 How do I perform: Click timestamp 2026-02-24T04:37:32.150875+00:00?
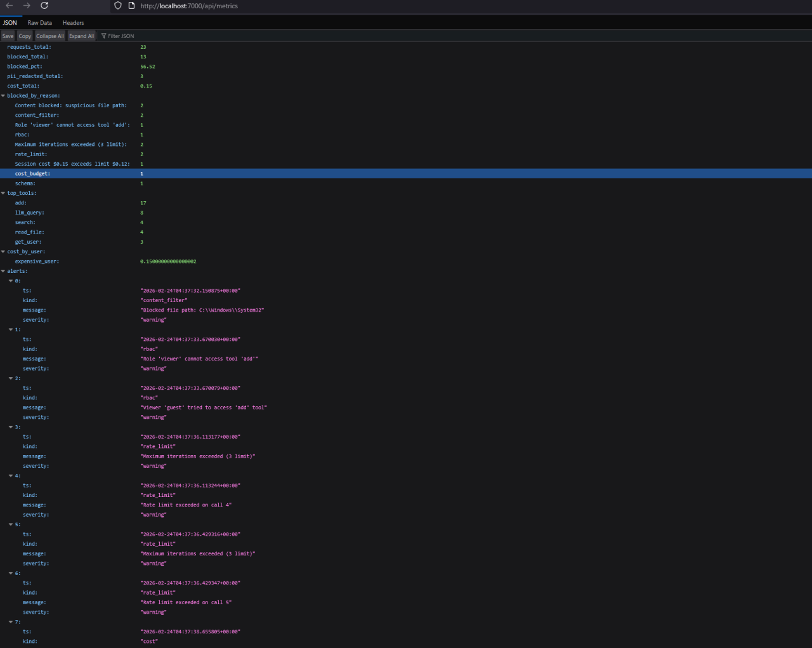190,291
